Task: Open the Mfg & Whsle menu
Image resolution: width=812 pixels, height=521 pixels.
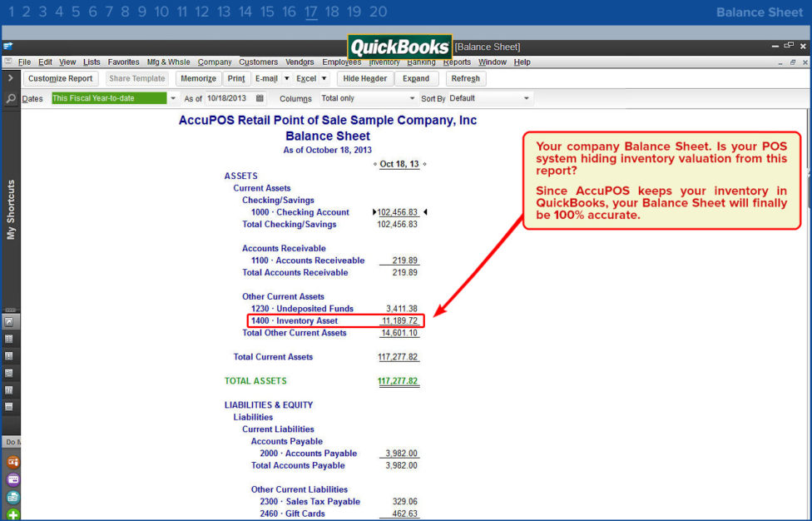Action: 168,62
